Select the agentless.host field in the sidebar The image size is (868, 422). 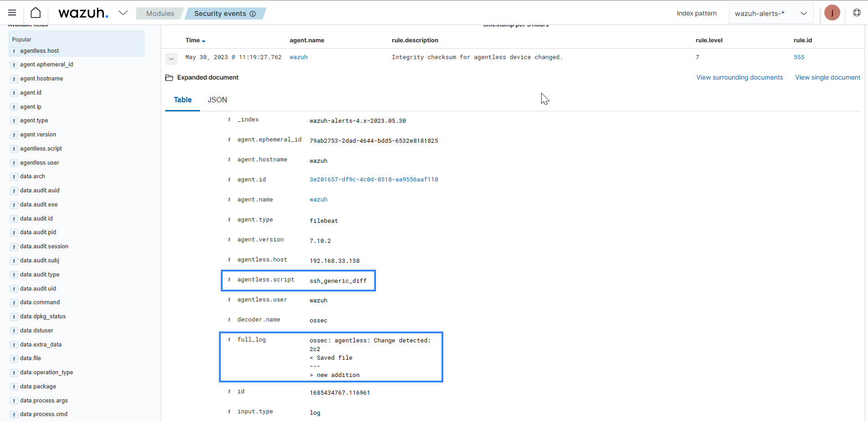coord(40,51)
